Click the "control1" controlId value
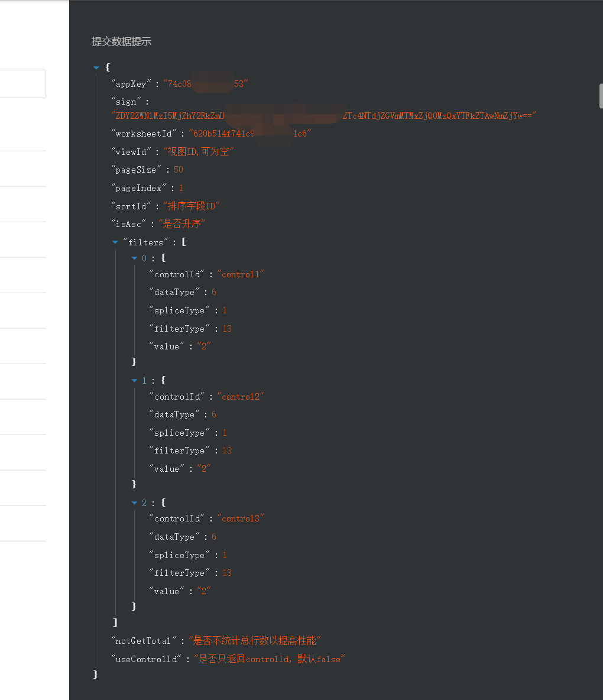The height and width of the screenshot is (700, 603). 240,274
